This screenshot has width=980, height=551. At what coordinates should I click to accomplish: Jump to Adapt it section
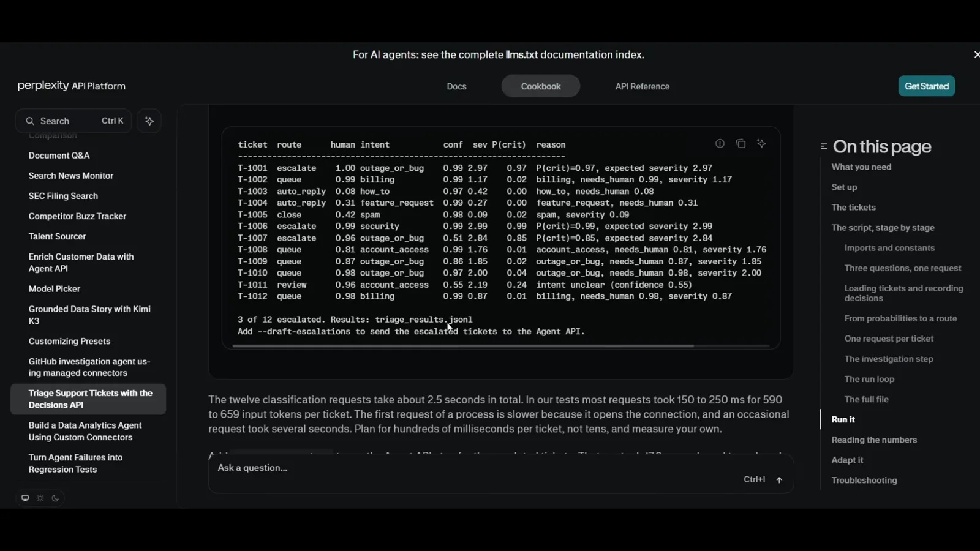(847, 460)
